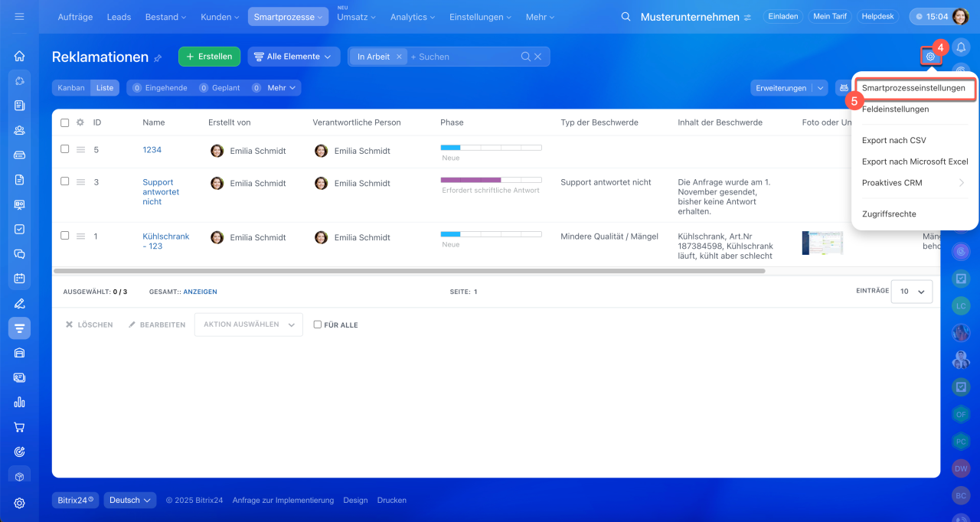This screenshot has height=522, width=980.
Task: Expand the Alle Elemente dropdown
Action: 293,57
